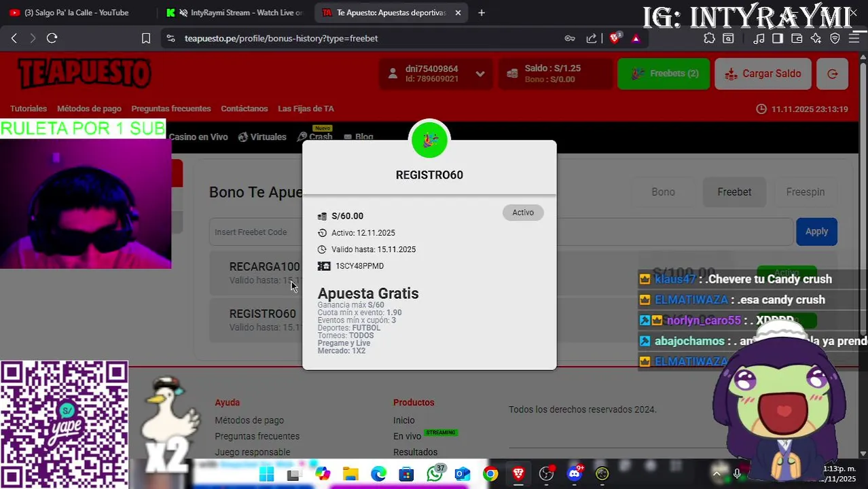Screen dimensions: 868x489
Task: Bookmark this page using the bookmark icon
Action: click(x=145, y=39)
